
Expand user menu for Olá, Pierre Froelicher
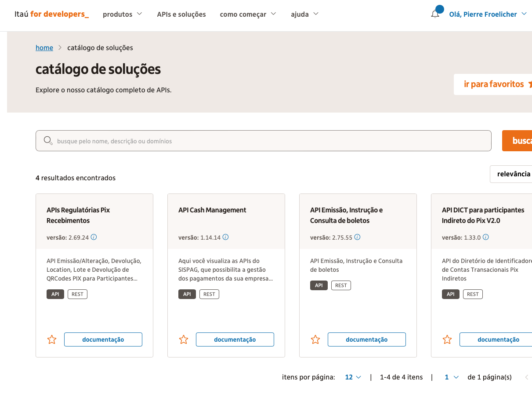(x=488, y=14)
